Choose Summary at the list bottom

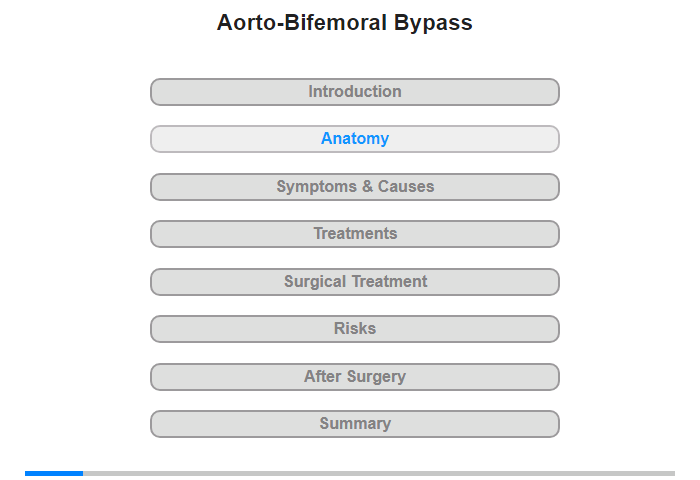354,424
